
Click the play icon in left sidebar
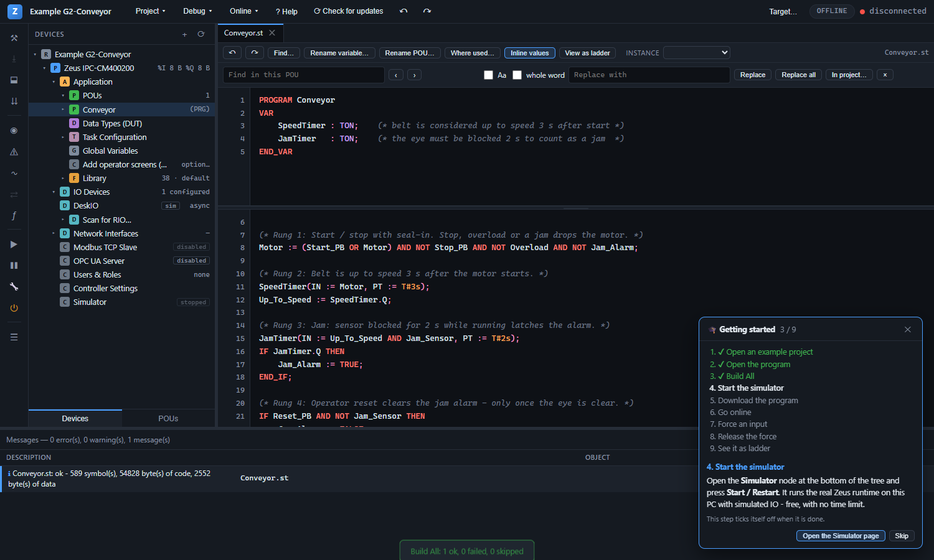pos(14,245)
